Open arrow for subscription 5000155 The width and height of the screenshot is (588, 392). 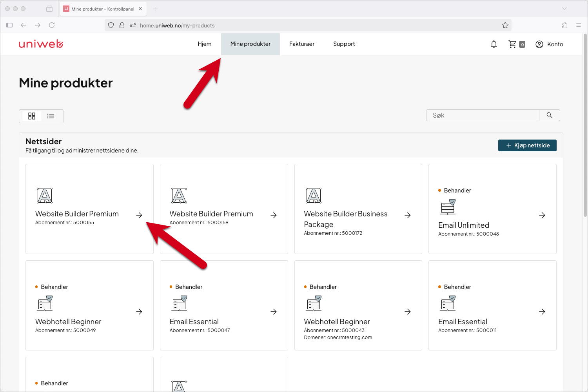pyautogui.click(x=139, y=215)
